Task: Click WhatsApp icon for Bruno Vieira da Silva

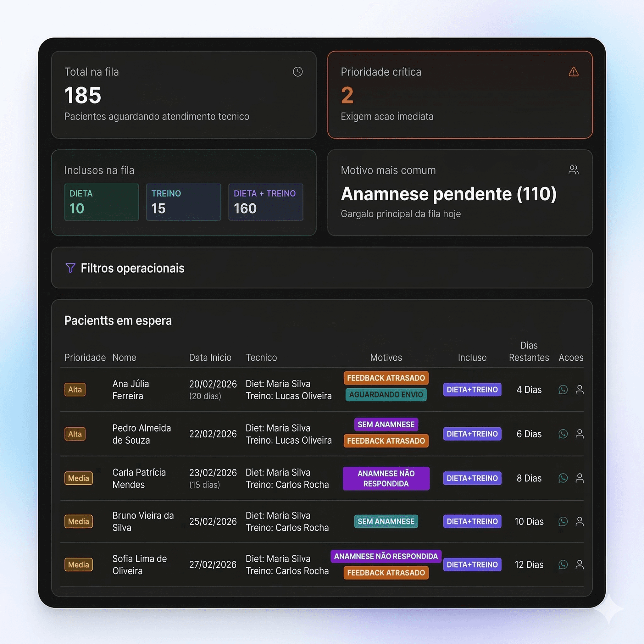Action: [x=563, y=521]
